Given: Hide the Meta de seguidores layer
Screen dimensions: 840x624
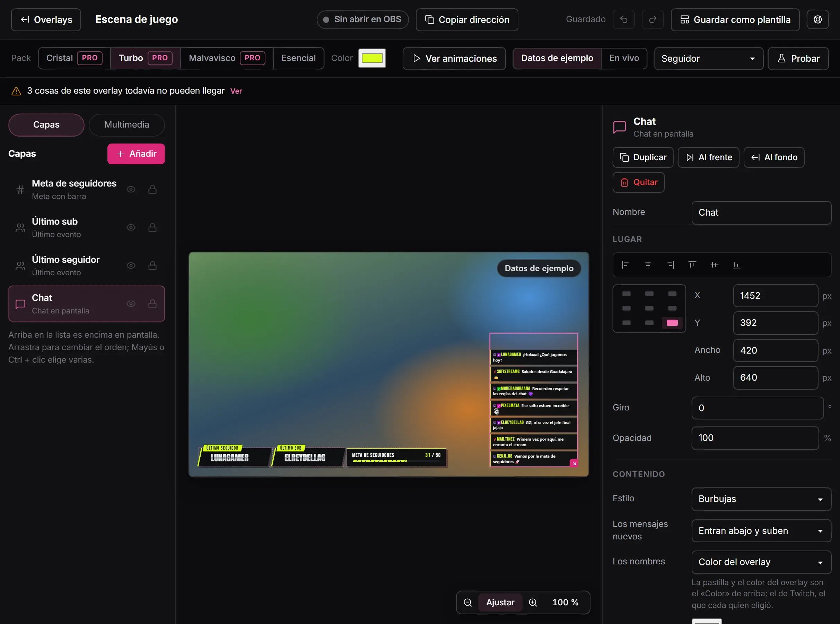Looking at the screenshot, I should pos(131,189).
